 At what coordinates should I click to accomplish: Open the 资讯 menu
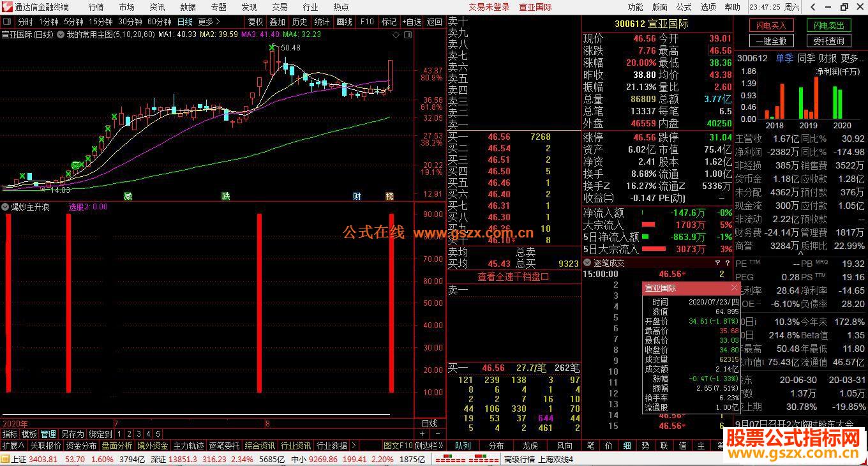point(157,7)
